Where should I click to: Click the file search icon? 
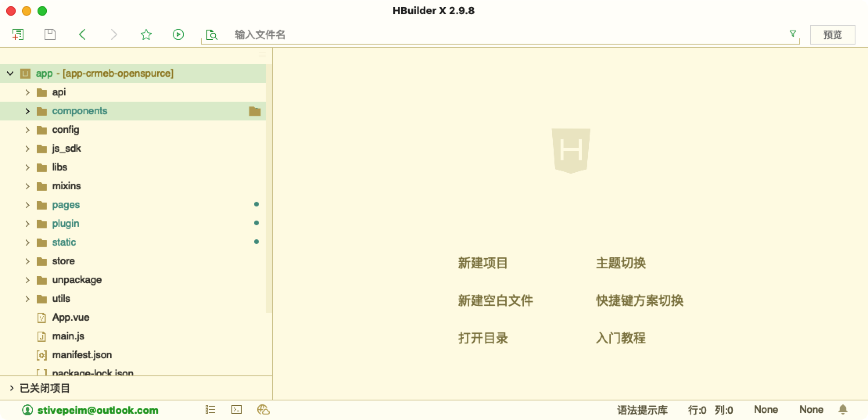211,35
